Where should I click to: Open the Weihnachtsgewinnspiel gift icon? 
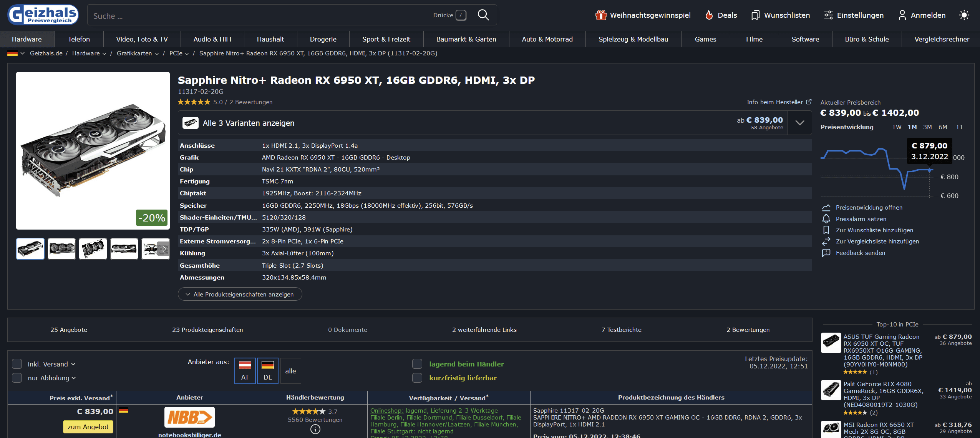coord(601,15)
